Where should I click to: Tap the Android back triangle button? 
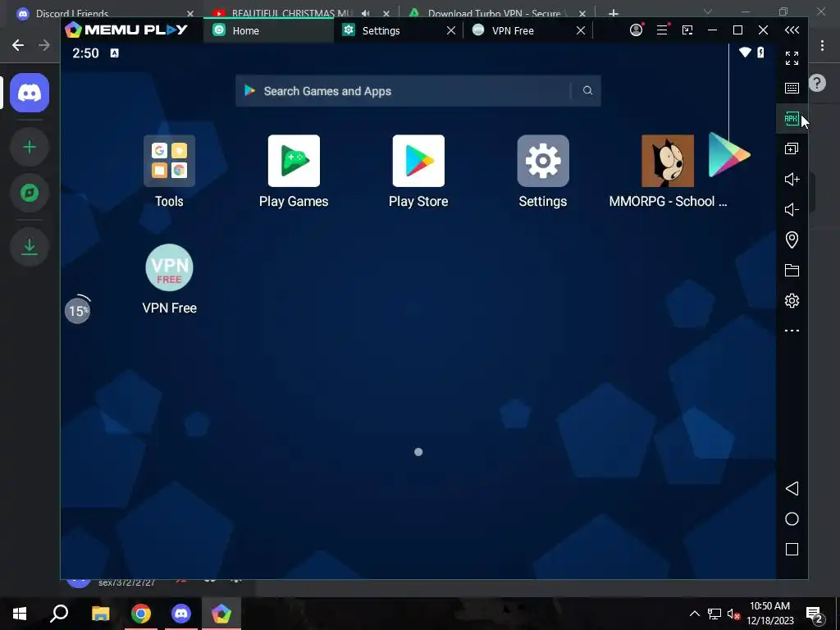tap(792, 489)
